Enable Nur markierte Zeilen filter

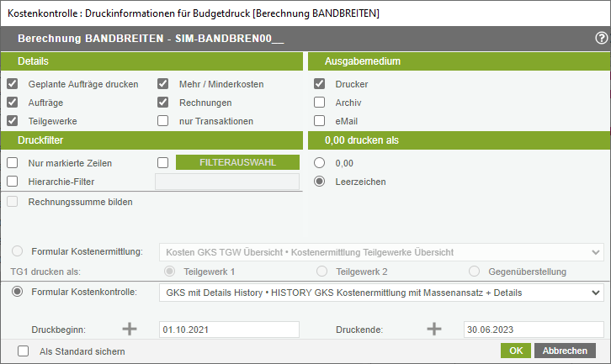[x=13, y=162]
